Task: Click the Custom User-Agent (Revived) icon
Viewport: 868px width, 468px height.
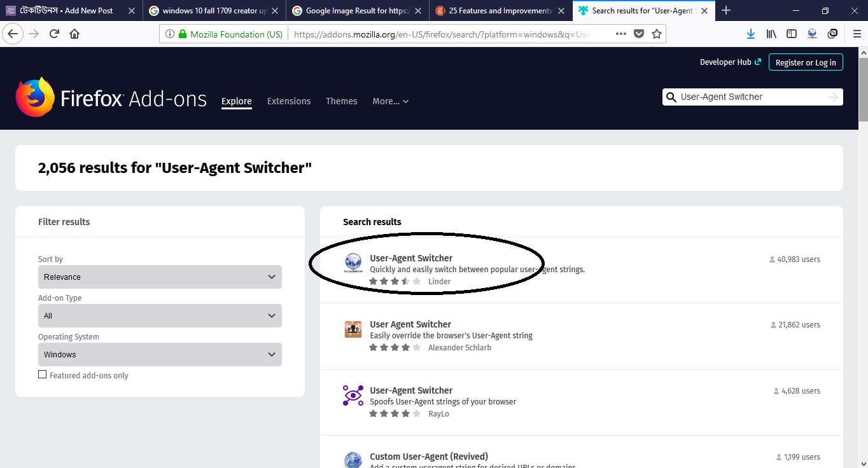Action: (353, 460)
